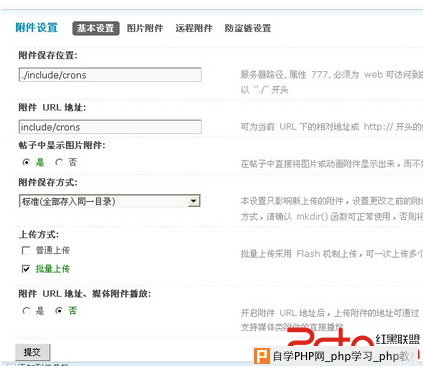Open the 防盗链设置 tab
The width and height of the screenshot is (423, 370).
(x=248, y=28)
